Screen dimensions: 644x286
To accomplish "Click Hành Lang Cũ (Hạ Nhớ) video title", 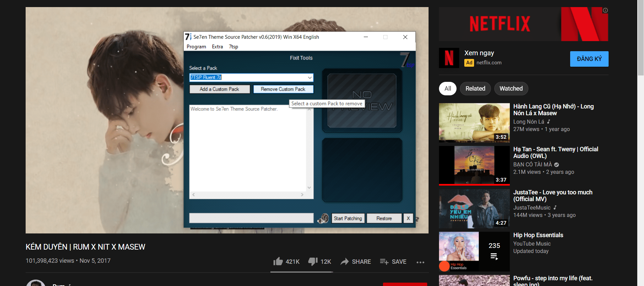I will click(554, 110).
